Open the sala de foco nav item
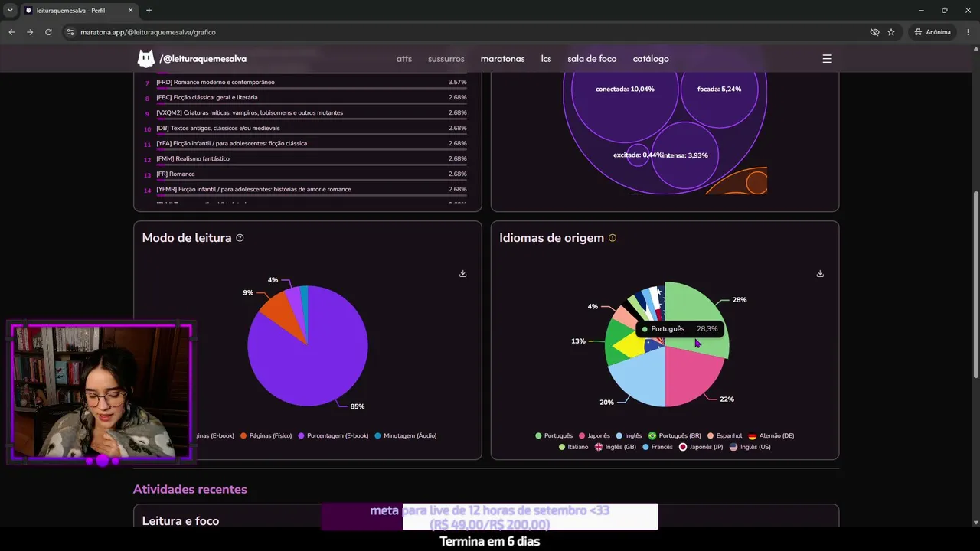This screenshot has height=551, width=980. coord(592,59)
